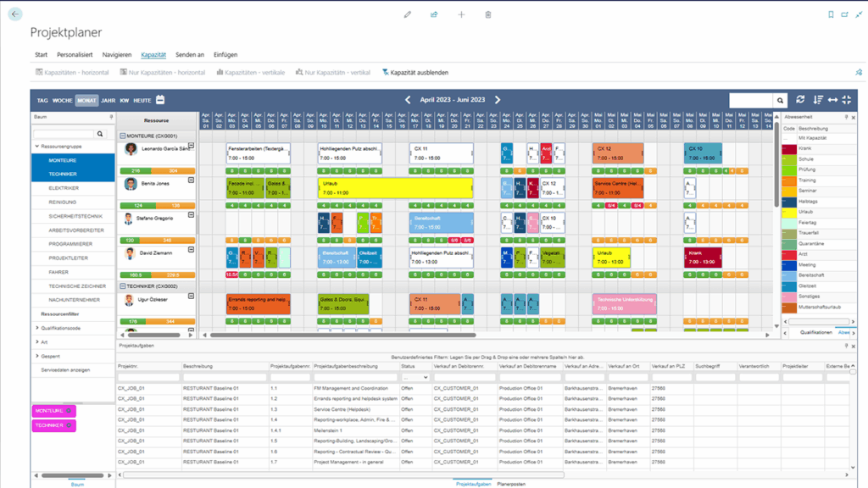Click the bookmark icon at top right
Viewport: 868px width, 488px height.
pos(831,14)
